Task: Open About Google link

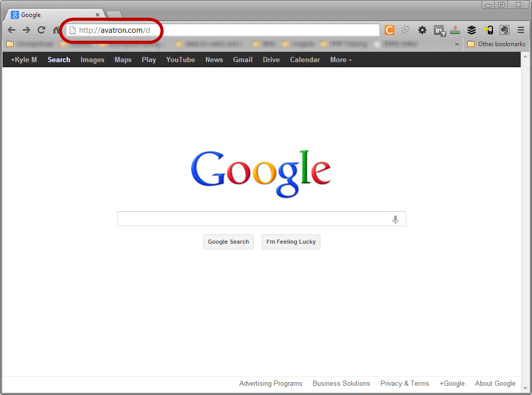Action: coord(495,384)
